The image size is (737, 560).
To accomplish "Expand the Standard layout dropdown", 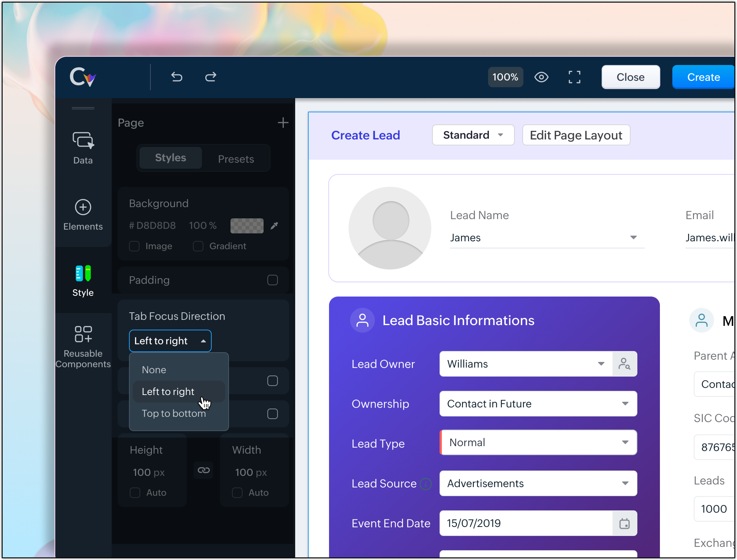I will pos(473,135).
